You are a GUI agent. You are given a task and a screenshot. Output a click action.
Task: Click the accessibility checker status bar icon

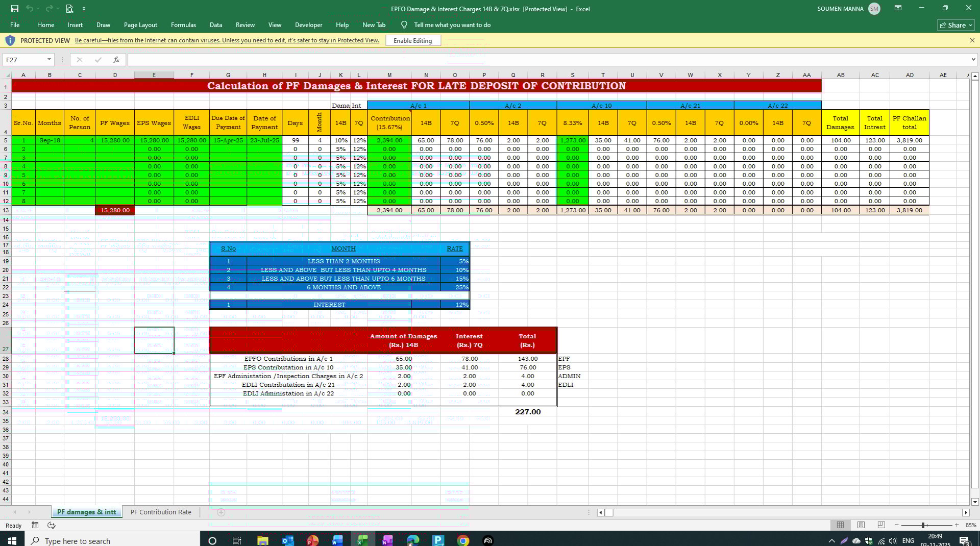[x=52, y=525]
